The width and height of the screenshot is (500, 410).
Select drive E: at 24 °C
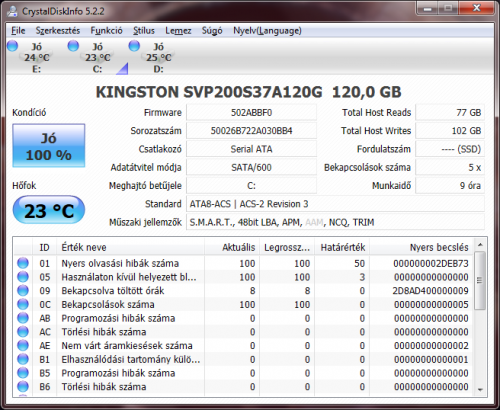click(37, 58)
